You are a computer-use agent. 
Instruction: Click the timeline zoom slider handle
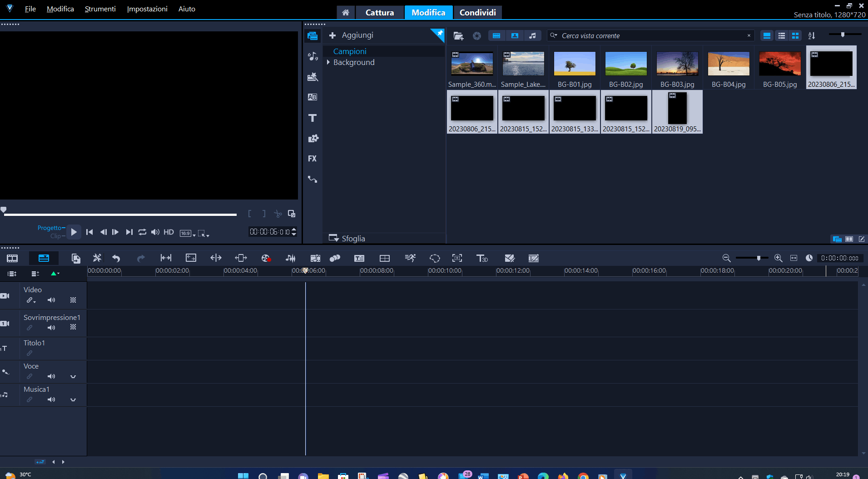coord(759,258)
